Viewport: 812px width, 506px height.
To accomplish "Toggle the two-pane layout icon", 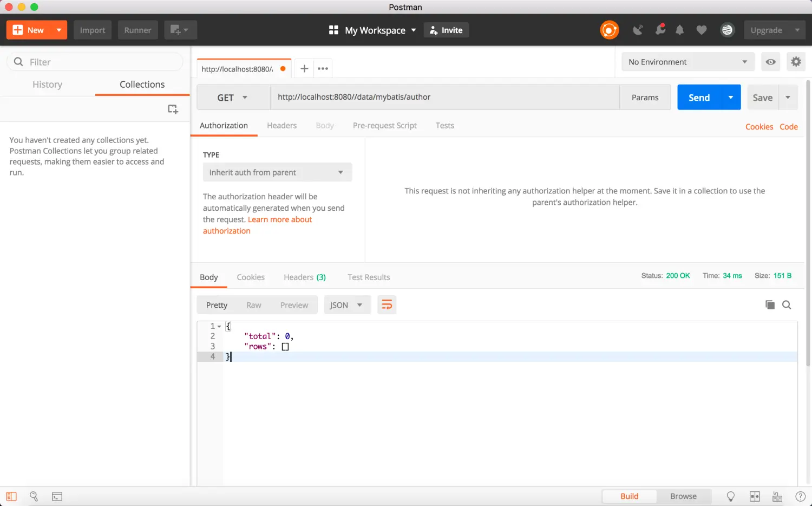I will (755, 496).
